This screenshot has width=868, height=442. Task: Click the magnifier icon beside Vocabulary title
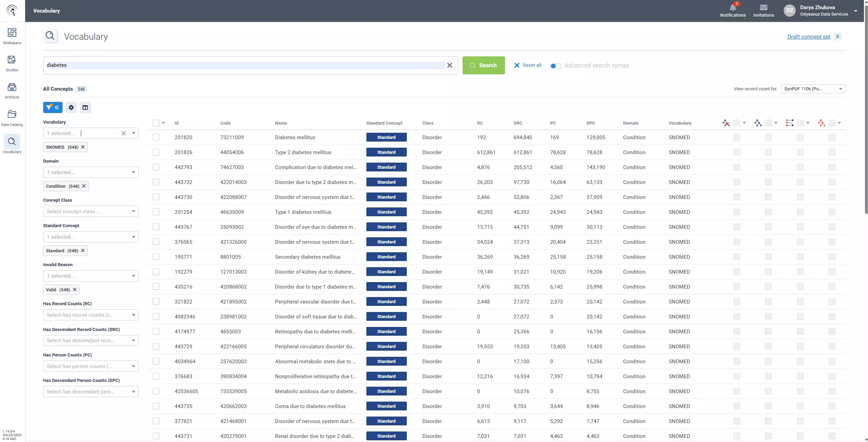pyautogui.click(x=50, y=36)
